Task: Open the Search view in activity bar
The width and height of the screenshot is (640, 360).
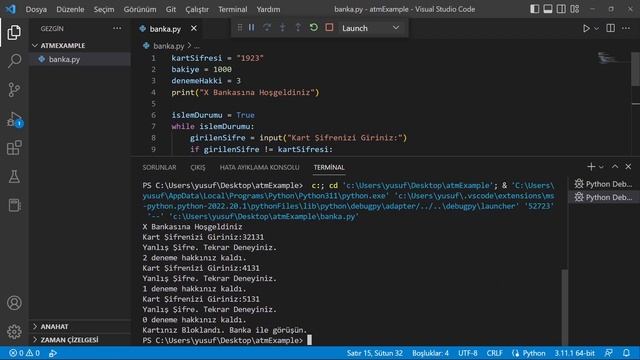Action: click(x=14, y=61)
